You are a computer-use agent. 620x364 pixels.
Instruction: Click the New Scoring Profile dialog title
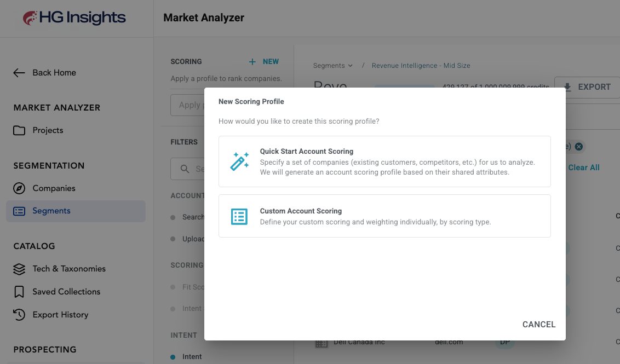point(251,102)
